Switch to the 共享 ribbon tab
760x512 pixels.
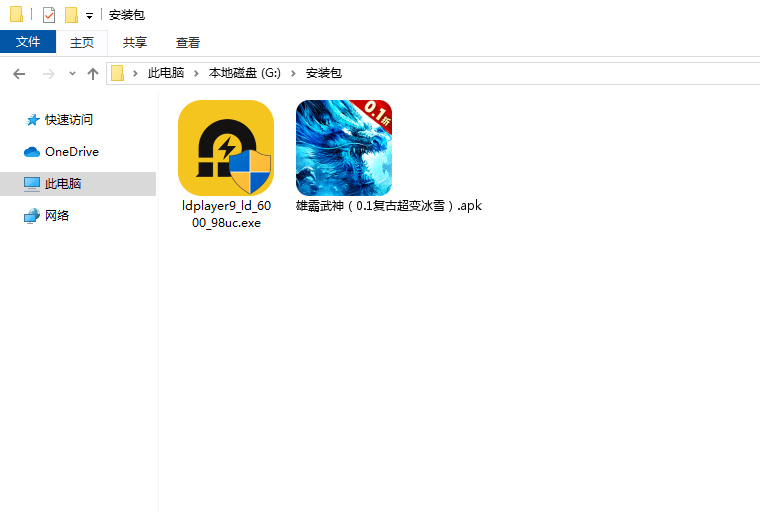click(135, 42)
